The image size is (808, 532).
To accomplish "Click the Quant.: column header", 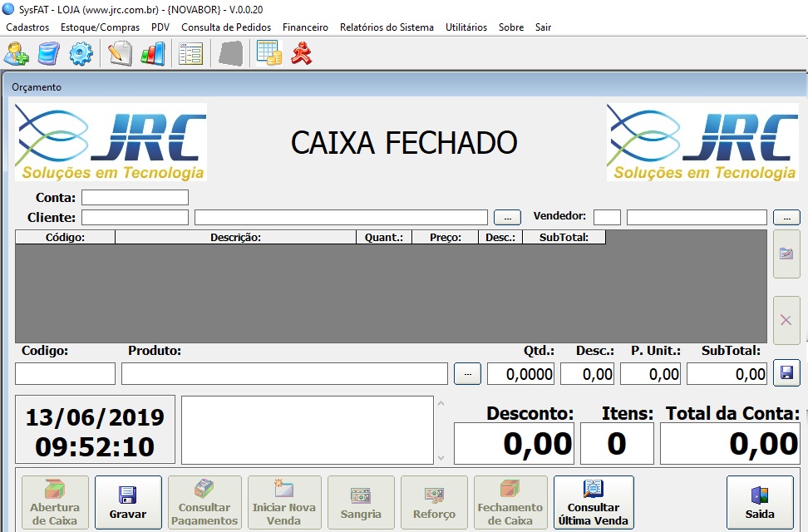I will click(x=384, y=237).
